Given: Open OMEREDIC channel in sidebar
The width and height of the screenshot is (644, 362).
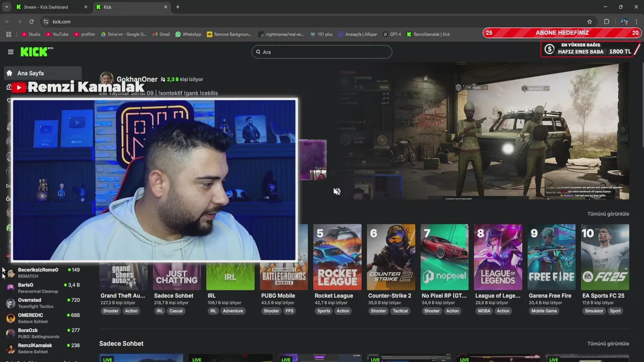Looking at the screenshot, I should pyautogui.click(x=43, y=318).
